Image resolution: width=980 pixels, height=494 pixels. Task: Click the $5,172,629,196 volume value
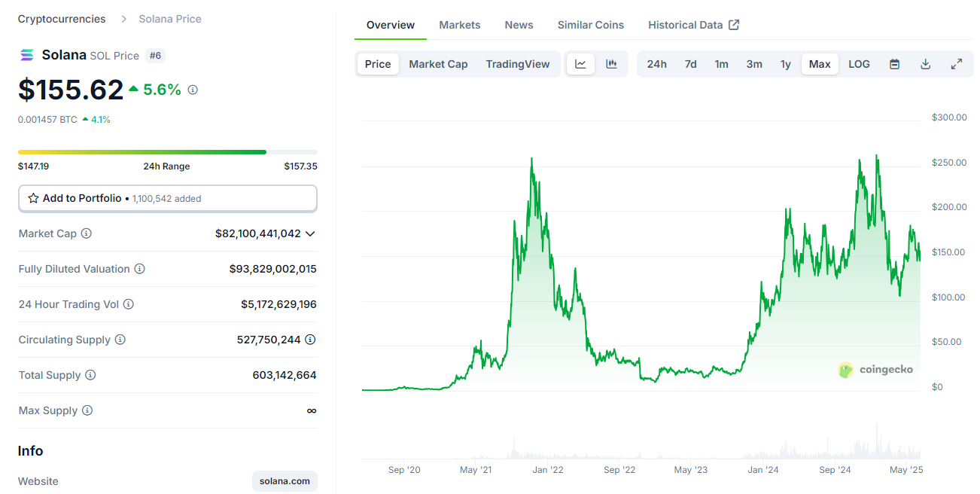[278, 304]
